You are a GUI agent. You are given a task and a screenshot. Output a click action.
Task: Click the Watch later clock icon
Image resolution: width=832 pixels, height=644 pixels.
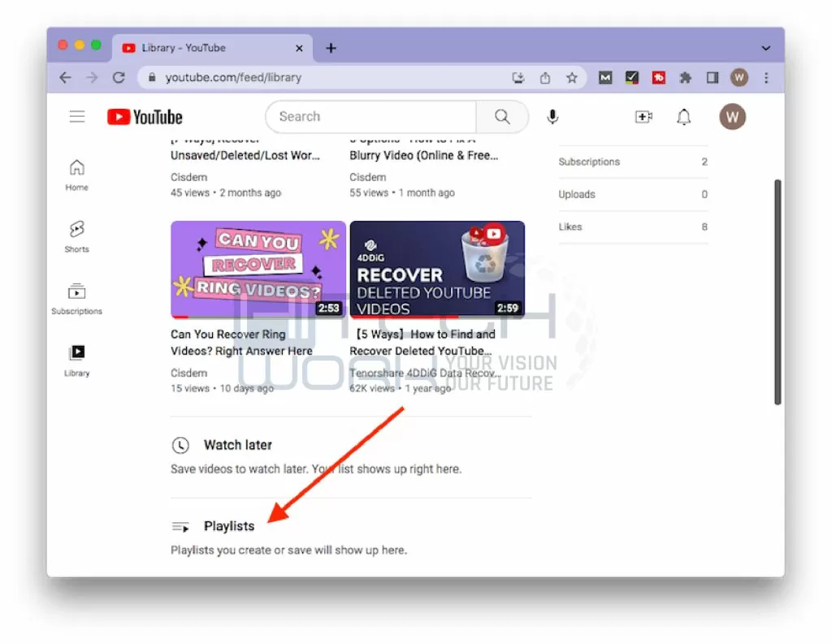[180, 445]
